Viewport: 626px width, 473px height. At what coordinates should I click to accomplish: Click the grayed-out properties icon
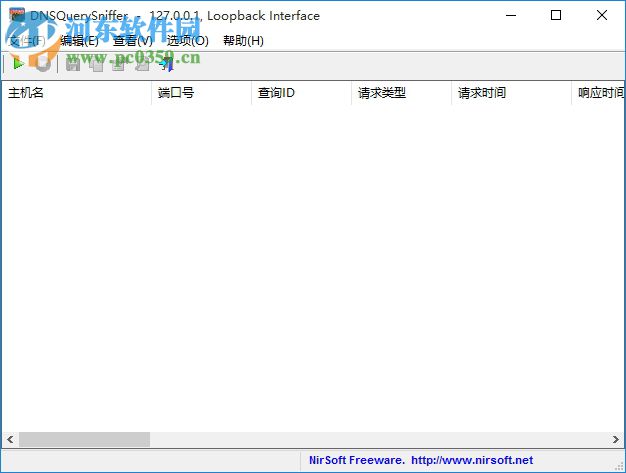pos(119,64)
